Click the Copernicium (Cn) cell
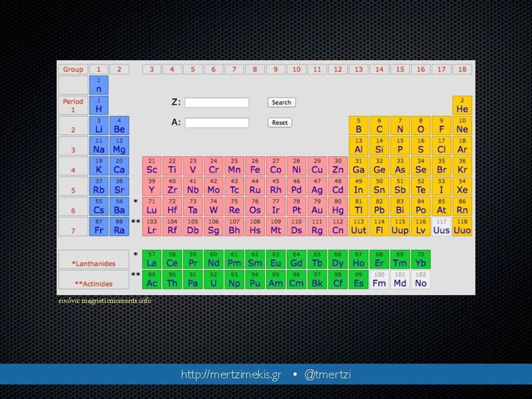 pos(337,226)
